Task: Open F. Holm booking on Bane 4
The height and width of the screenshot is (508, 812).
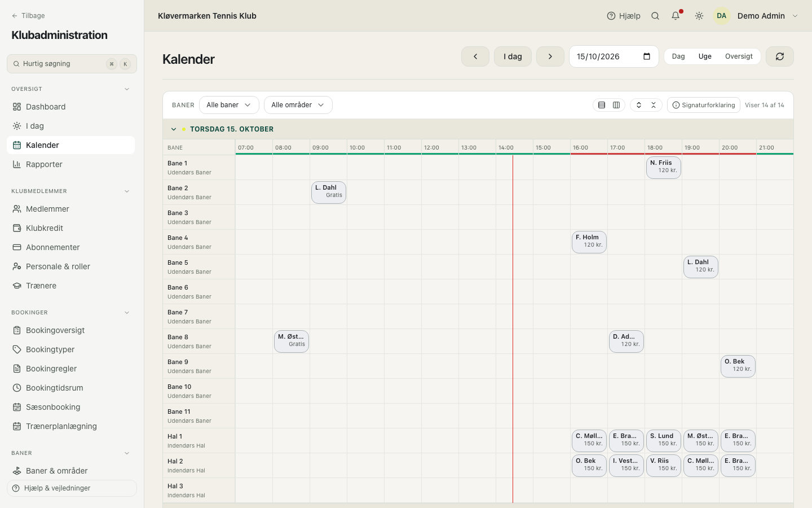Action: click(x=589, y=242)
